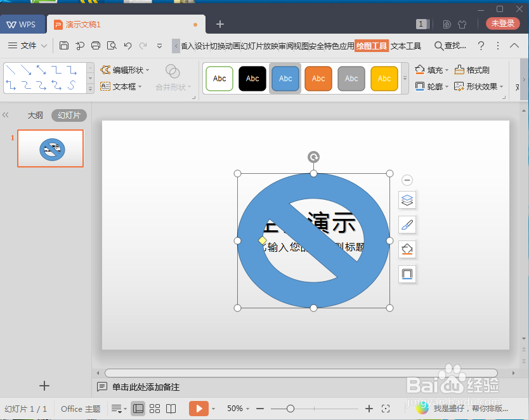Screen dimensions: 529x420
Task: Click the Print icon in quick toolbar
Action: tap(96, 45)
